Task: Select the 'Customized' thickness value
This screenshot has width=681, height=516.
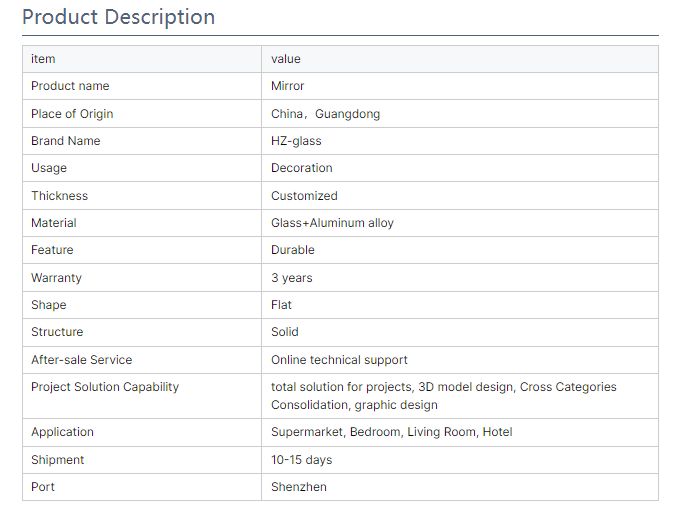Action: pyautogui.click(x=304, y=196)
